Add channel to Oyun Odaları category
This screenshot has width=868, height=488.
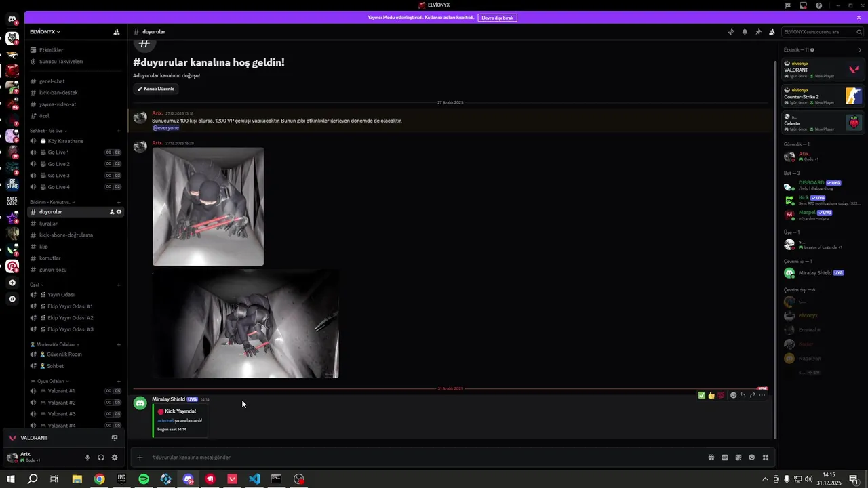119,381
